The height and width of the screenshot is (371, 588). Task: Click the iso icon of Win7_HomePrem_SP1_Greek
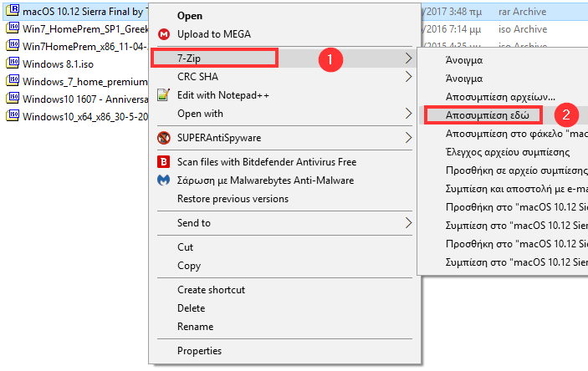pos(13,28)
